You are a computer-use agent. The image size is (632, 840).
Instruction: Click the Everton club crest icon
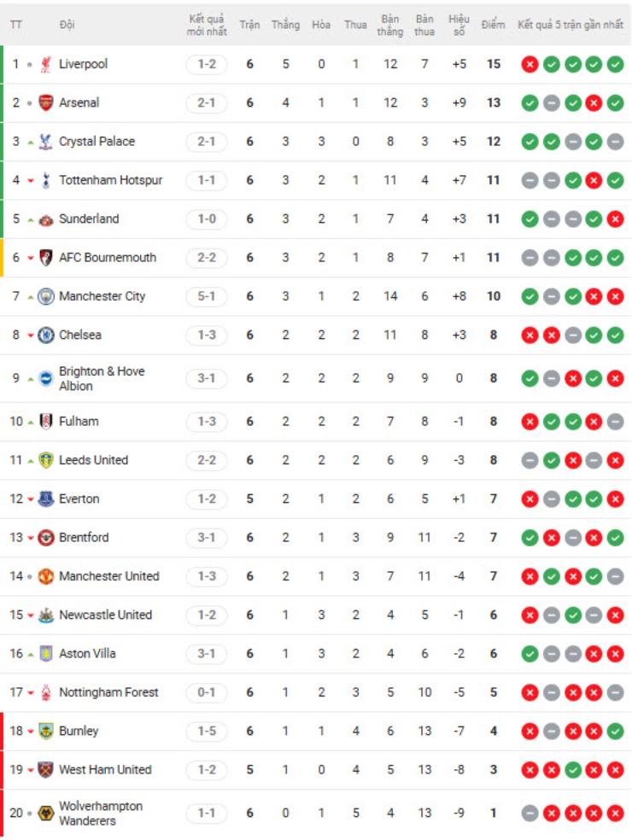[x=46, y=499]
